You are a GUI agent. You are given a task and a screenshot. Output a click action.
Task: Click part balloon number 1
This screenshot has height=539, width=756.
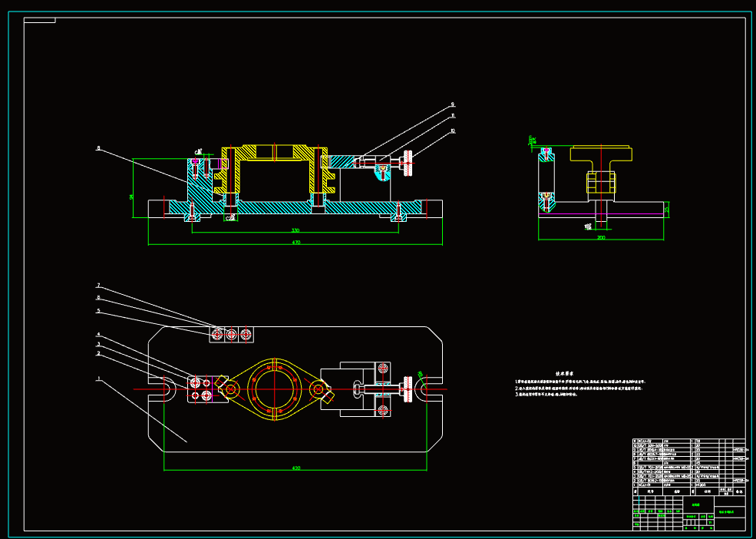click(98, 379)
